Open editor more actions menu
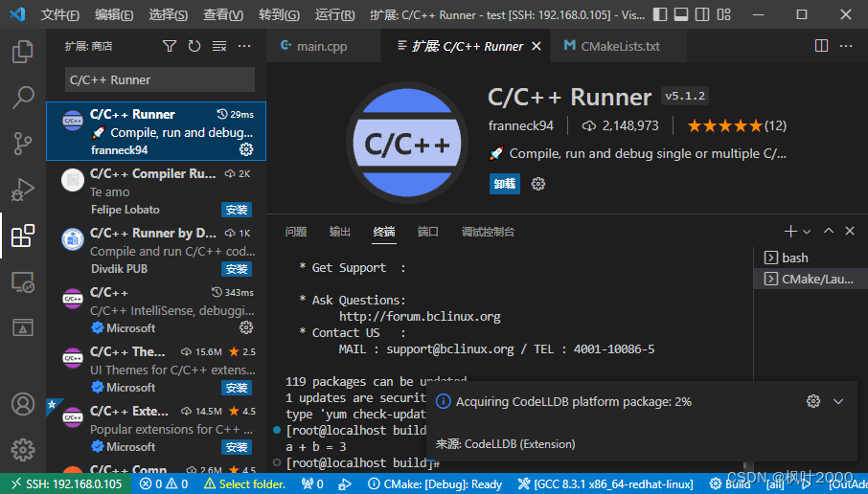The image size is (868, 494). click(x=846, y=46)
